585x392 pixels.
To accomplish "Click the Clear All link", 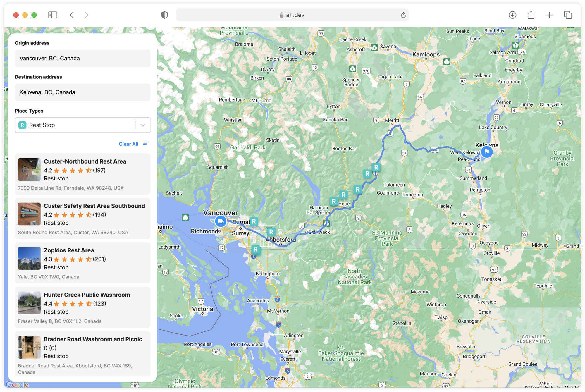I will coord(129,144).
